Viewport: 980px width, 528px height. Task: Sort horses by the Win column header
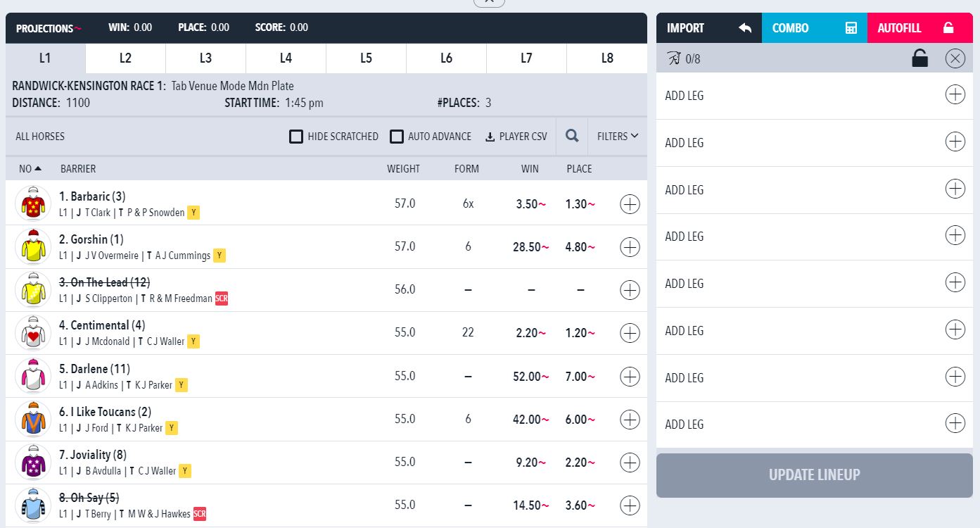click(530, 169)
